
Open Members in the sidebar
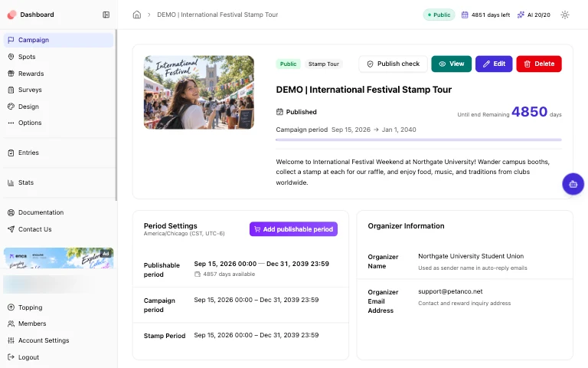pyautogui.click(x=58, y=324)
